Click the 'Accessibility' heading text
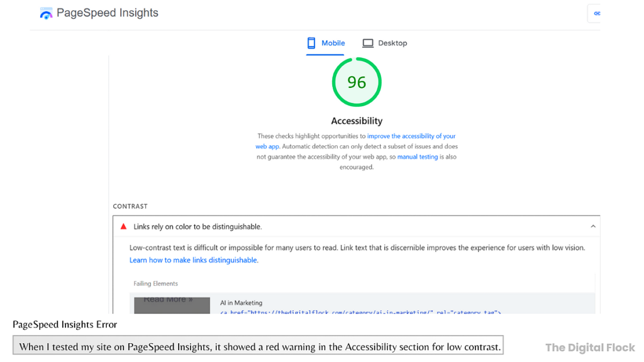Viewport: 644px width, 362px height. click(357, 121)
